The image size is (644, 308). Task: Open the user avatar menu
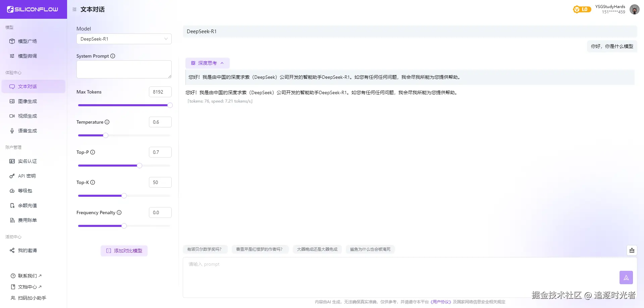click(634, 9)
